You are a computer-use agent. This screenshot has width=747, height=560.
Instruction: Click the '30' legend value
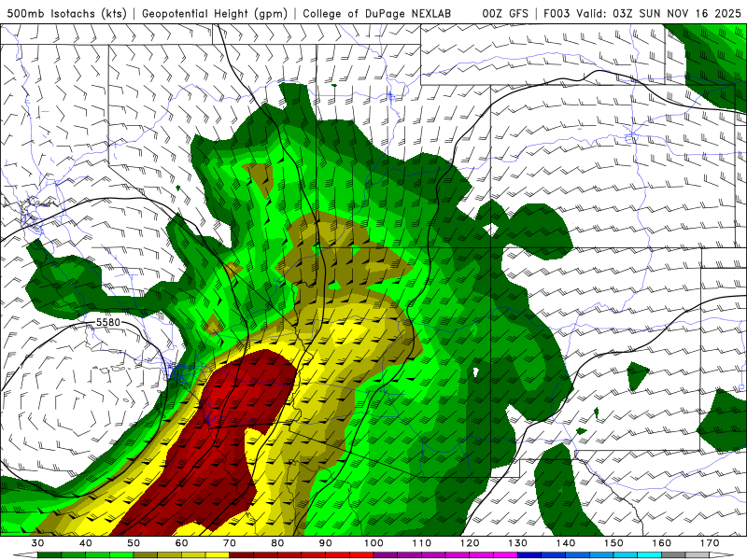tap(37, 543)
